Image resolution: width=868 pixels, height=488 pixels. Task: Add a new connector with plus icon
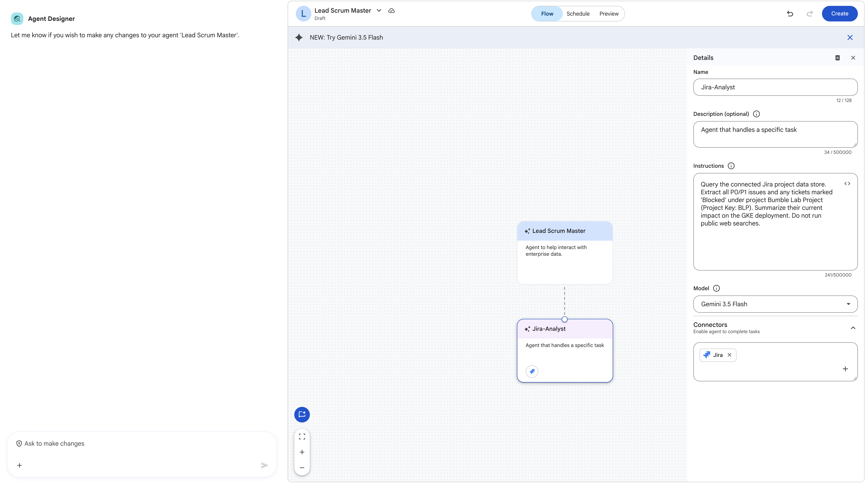pyautogui.click(x=845, y=369)
